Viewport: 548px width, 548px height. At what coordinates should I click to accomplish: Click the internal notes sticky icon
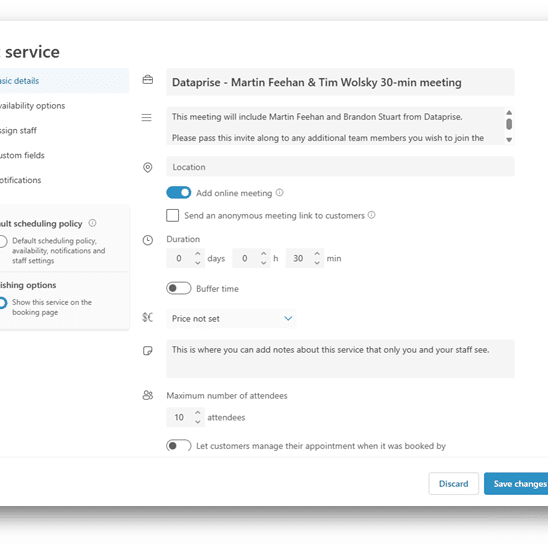(147, 351)
